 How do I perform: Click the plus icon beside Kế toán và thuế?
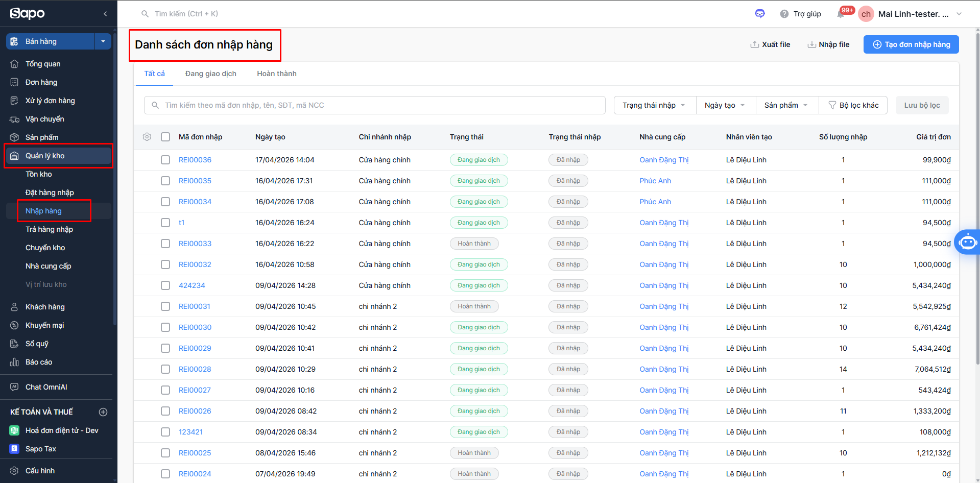point(103,412)
